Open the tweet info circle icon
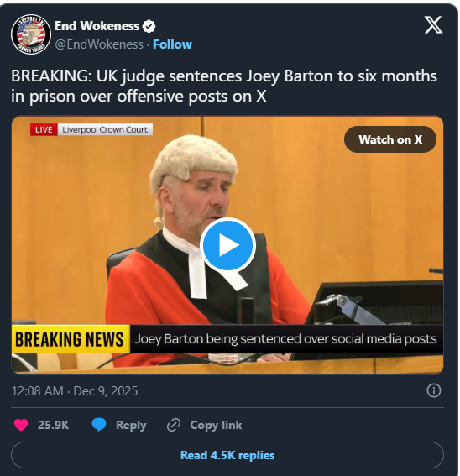 [434, 390]
